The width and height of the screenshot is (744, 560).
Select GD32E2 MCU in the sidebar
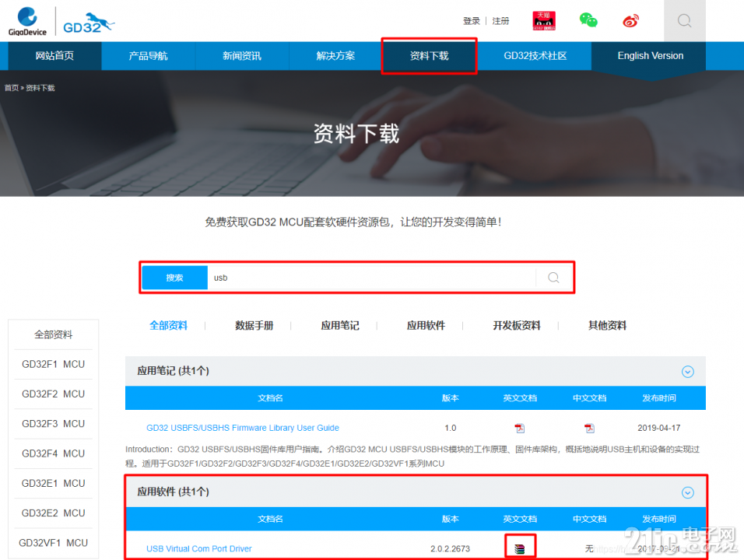click(53, 513)
